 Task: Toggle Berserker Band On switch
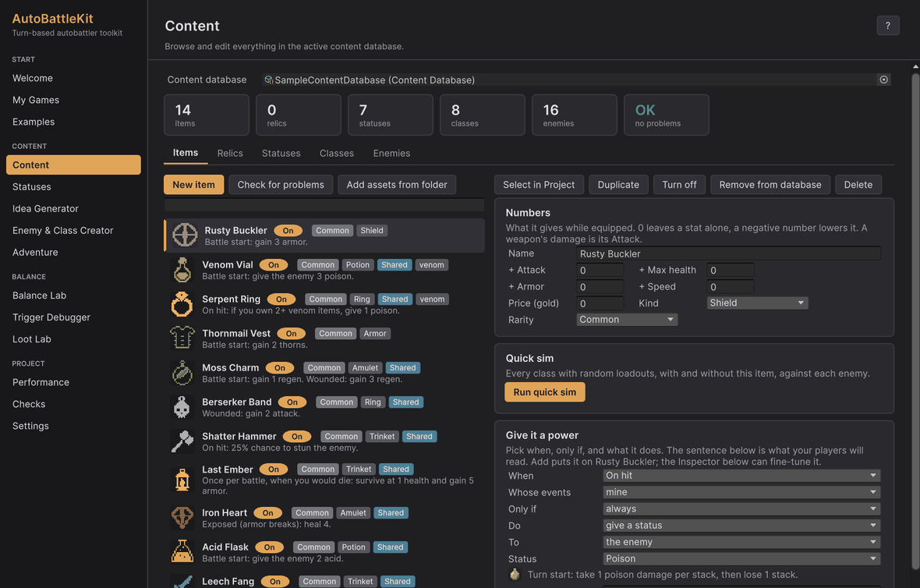click(x=292, y=402)
